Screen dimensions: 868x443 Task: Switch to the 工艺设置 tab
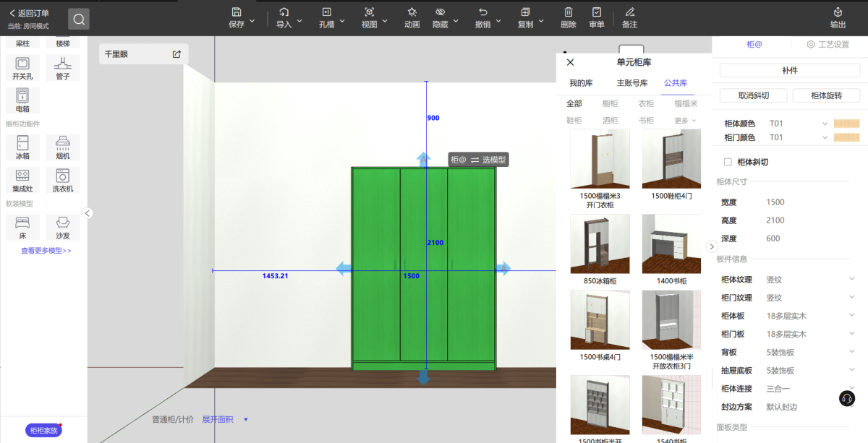828,45
